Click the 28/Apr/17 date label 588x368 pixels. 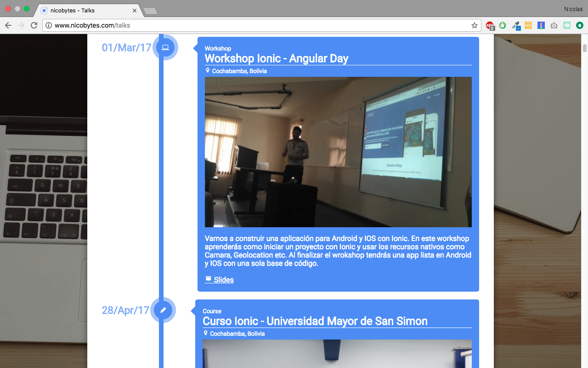point(125,310)
